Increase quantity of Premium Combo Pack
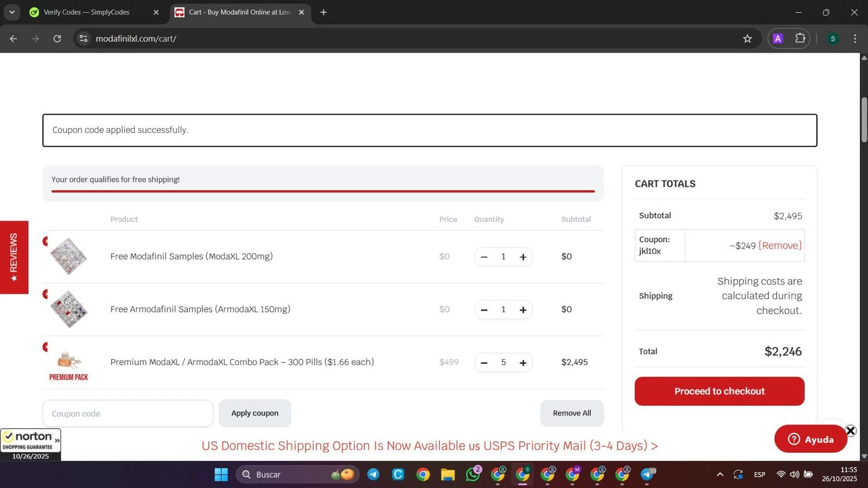Image resolution: width=868 pixels, height=488 pixels. (523, 363)
